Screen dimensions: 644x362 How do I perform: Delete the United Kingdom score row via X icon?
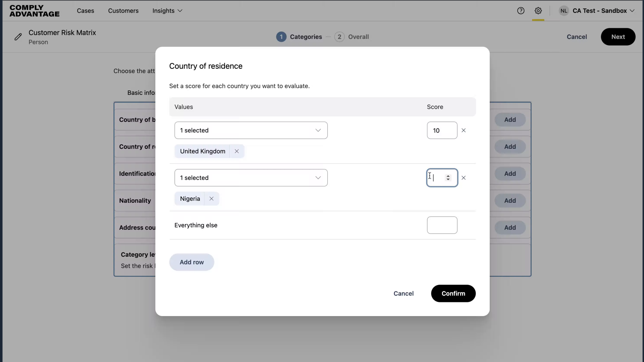[464, 130]
